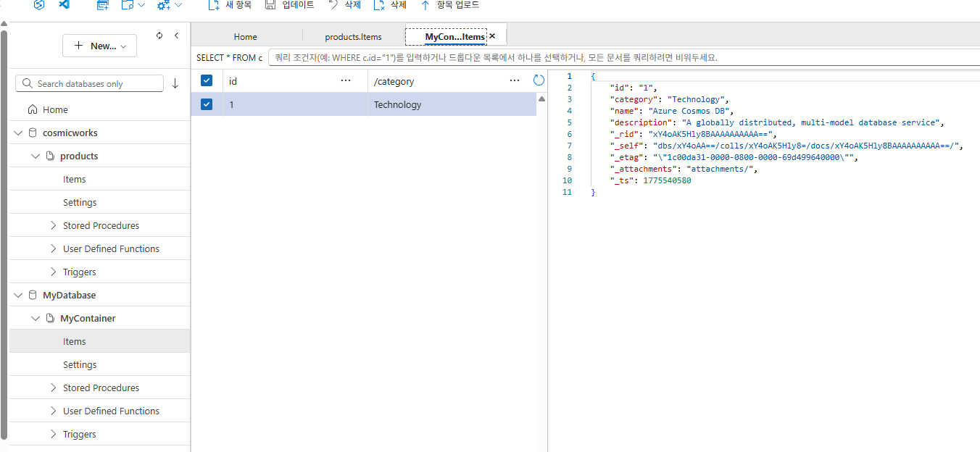The height and width of the screenshot is (452, 980).
Task: Click the 업데이트 (update) save button
Action: 289,5
